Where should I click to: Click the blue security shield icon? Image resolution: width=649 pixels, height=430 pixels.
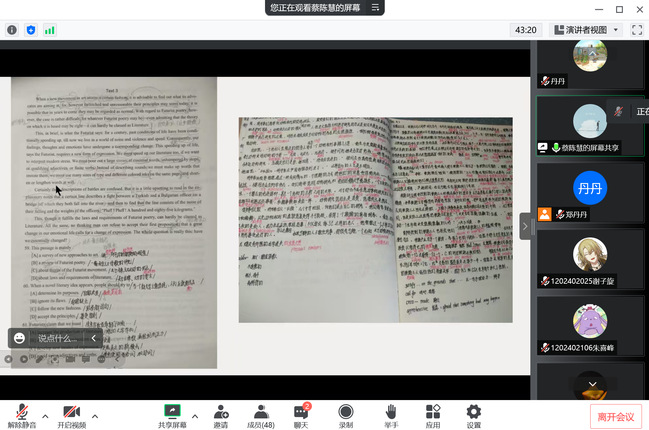[31, 30]
